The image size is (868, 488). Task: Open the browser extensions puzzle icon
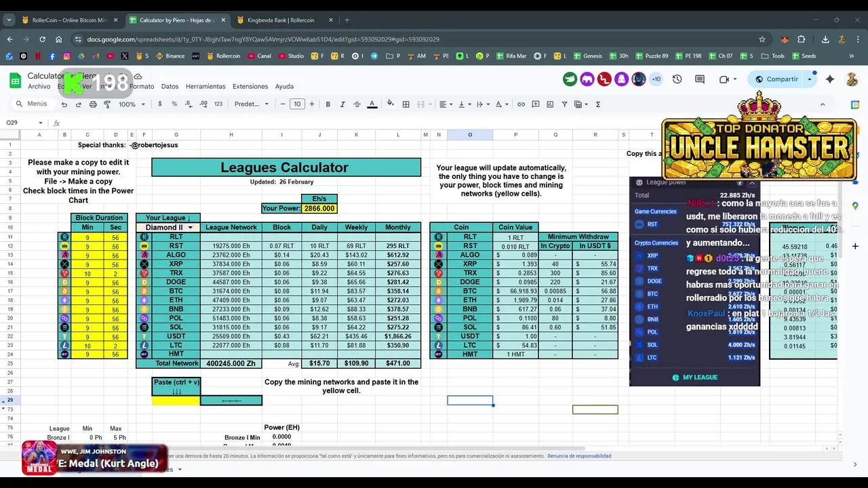[802, 39]
